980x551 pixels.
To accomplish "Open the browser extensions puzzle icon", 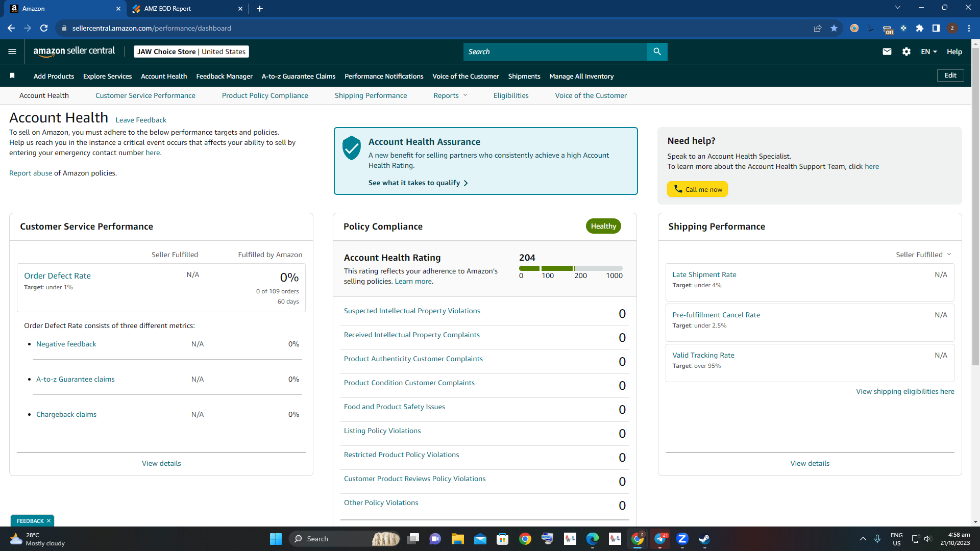I will (920, 28).
